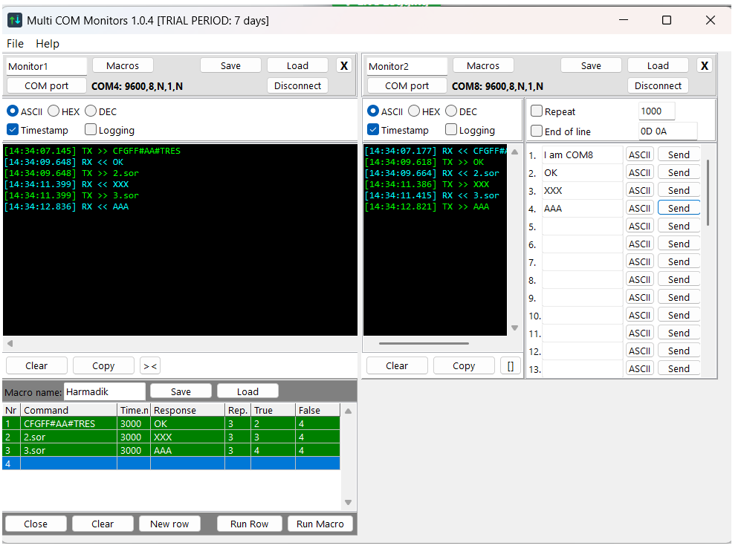The width and height of the screenshot is (741, 560).
Task: Click the [] expand button in Monitor2
Action: click(x=510, y=365)
